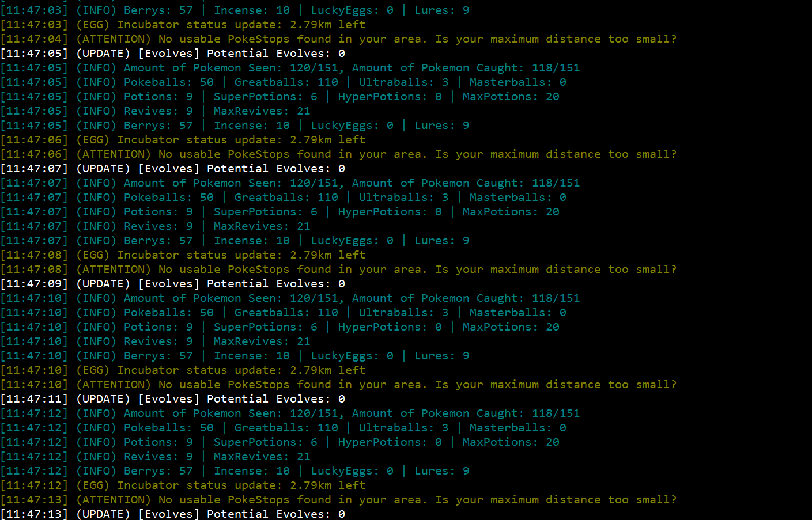Select the 11:47:11 UPDATE Evolves line
This screenshot has width=812, height=520.
click(173, 399)
